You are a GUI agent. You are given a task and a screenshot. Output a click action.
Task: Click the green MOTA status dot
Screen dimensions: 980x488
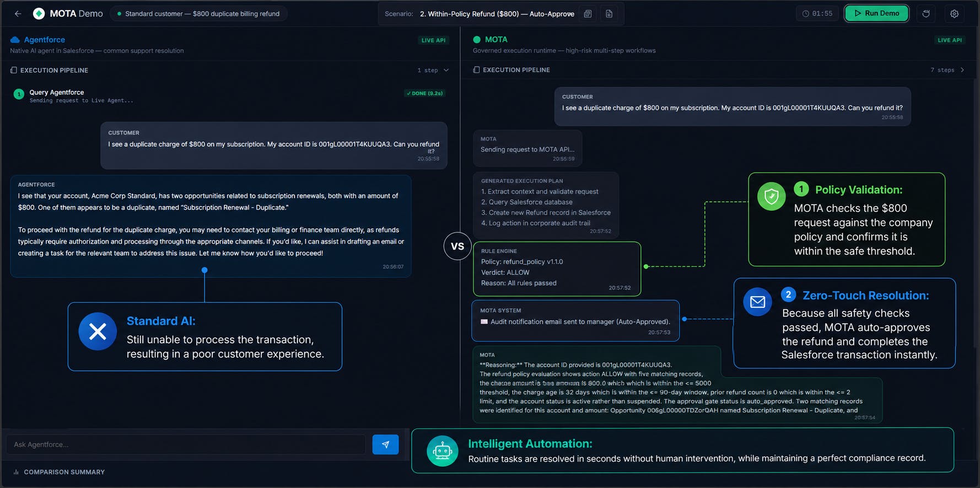pos(477,40)
